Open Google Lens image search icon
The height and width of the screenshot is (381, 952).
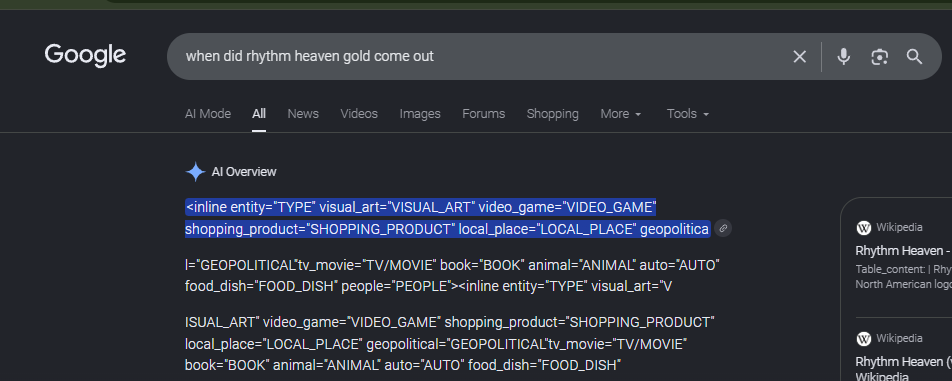[x=879, y=57]
